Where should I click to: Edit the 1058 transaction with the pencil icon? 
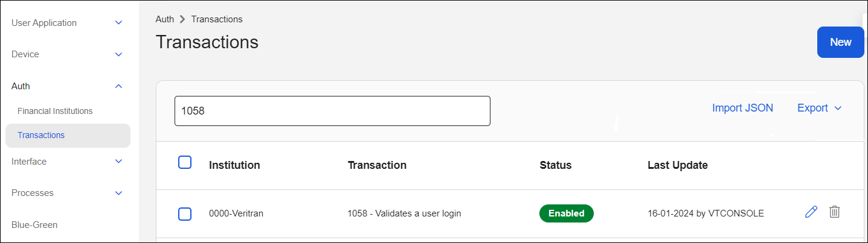click(x=811, y=212)
